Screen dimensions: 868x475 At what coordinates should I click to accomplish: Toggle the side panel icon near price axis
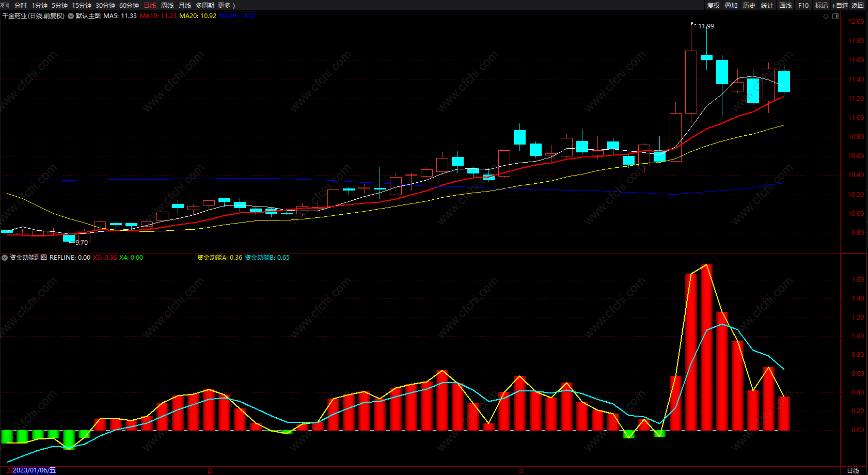835,17
